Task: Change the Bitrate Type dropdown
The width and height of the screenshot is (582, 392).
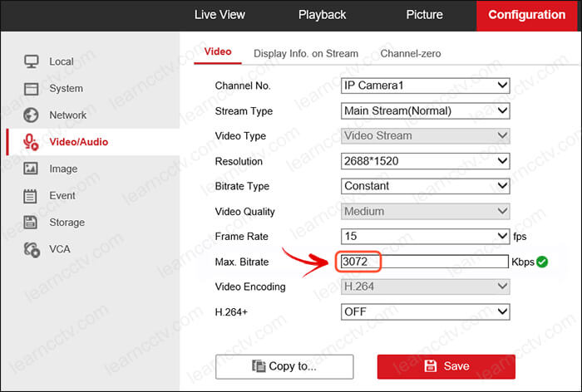Action: point(425,186)
